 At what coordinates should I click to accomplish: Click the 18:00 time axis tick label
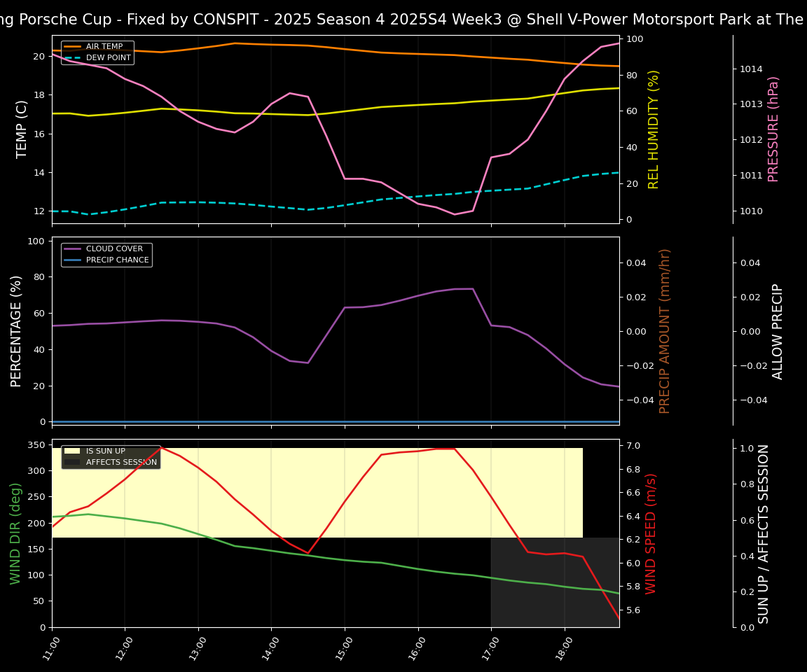click(x=567, y=649)
